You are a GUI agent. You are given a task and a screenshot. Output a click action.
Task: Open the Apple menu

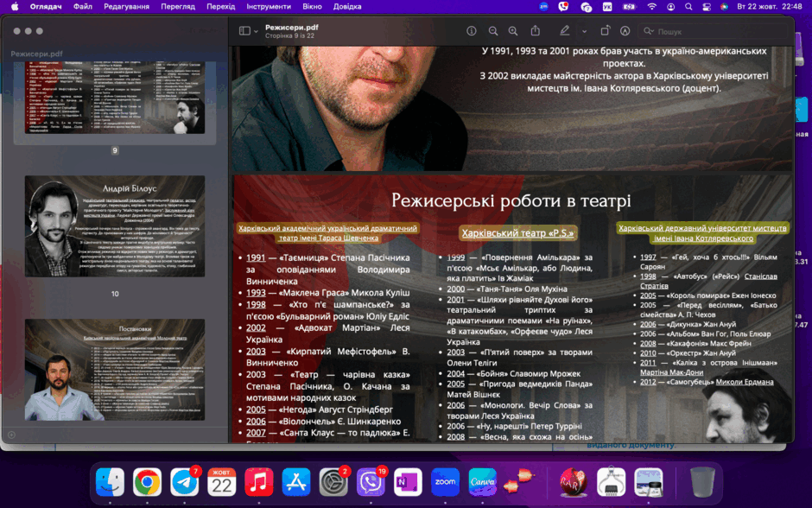pos(15,7)
